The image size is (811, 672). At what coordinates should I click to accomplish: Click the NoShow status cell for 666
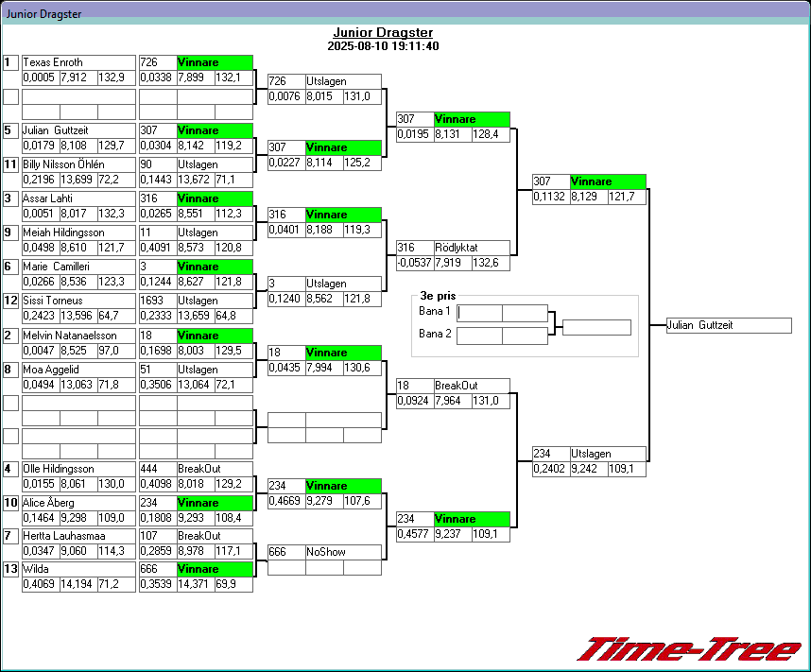343,552
